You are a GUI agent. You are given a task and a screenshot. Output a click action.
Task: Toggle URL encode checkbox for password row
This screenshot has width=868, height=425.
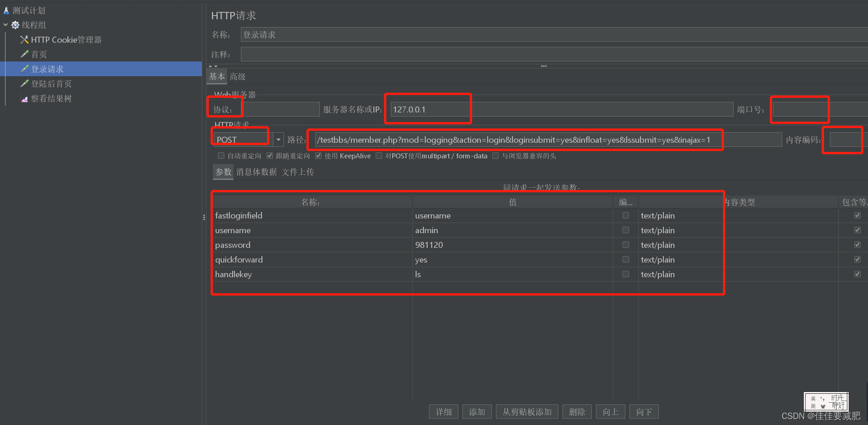(x=626, y=245)
